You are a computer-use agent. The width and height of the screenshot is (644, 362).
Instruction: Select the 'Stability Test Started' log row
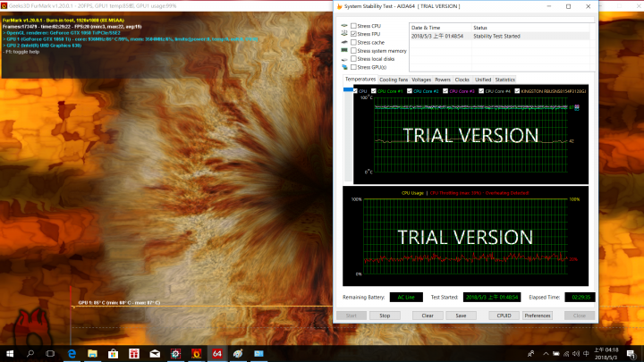point(499,36)
